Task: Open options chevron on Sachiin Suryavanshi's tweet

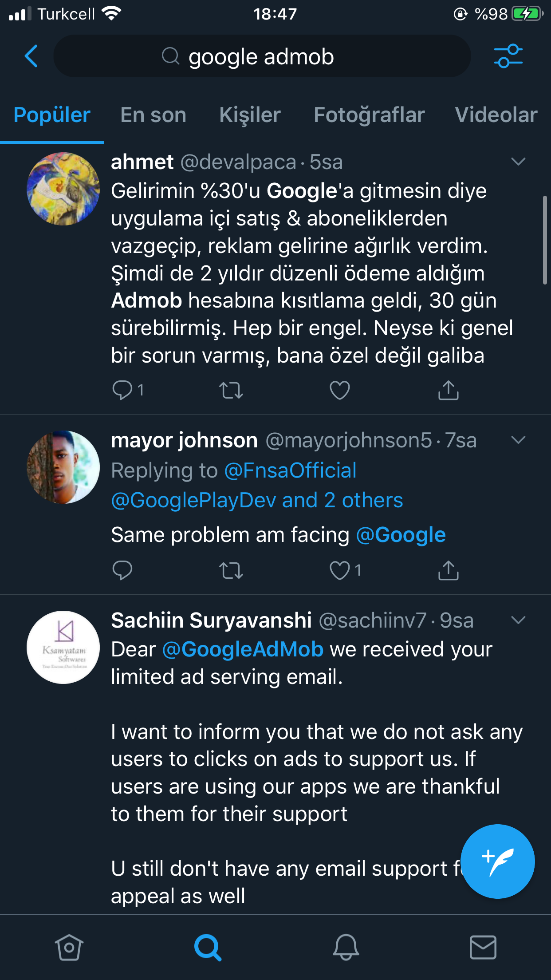Action: point(518,620)
